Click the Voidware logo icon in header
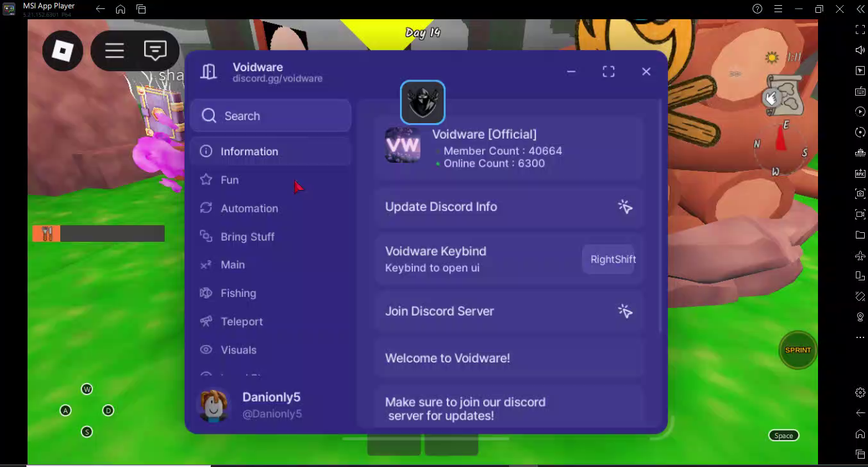Screen dimensions: 868x467 click(x=208, y=72)
